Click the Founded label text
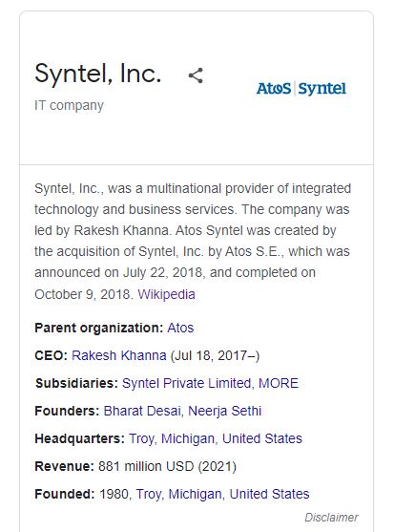Screen dimensions: 394x532 [x=65, y=494]
